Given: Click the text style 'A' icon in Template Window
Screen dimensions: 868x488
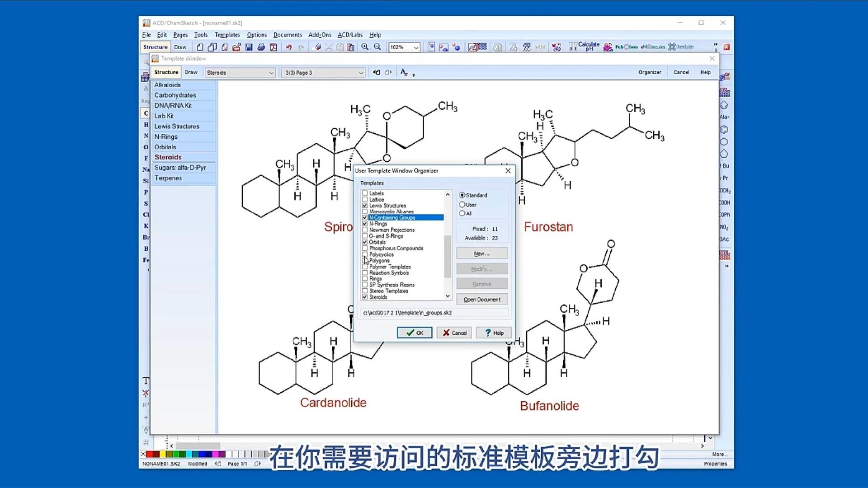Looking at the screenshot, I should pos(404,72).
